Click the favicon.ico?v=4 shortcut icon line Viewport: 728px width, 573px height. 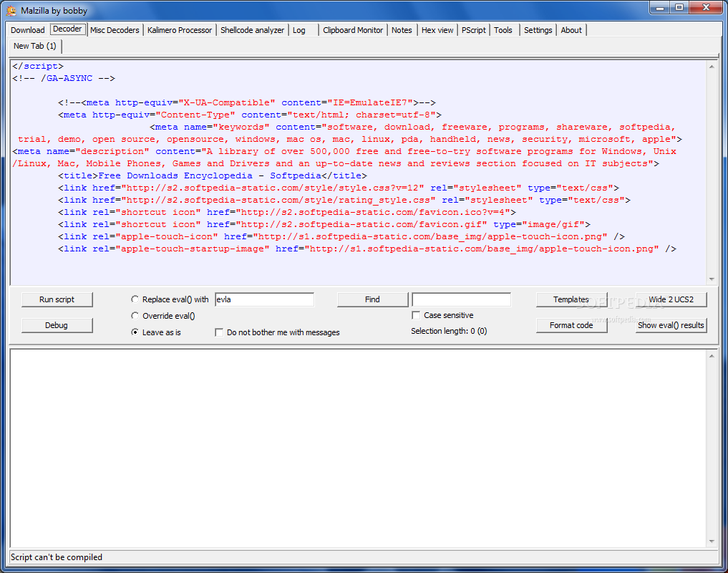[x=287, y=213]
